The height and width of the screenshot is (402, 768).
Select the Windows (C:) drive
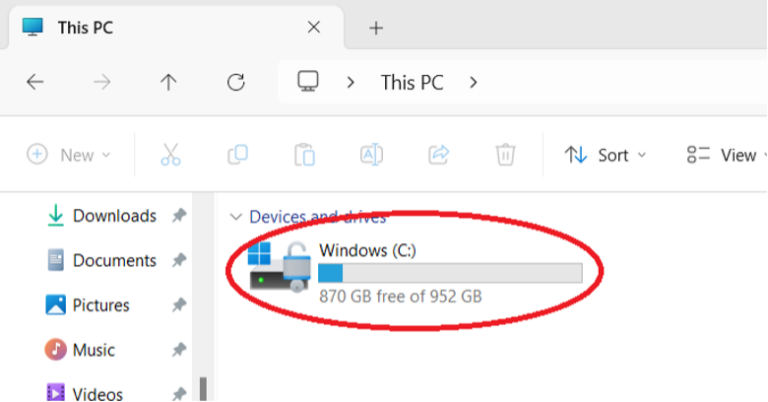[x=400, y=270]
